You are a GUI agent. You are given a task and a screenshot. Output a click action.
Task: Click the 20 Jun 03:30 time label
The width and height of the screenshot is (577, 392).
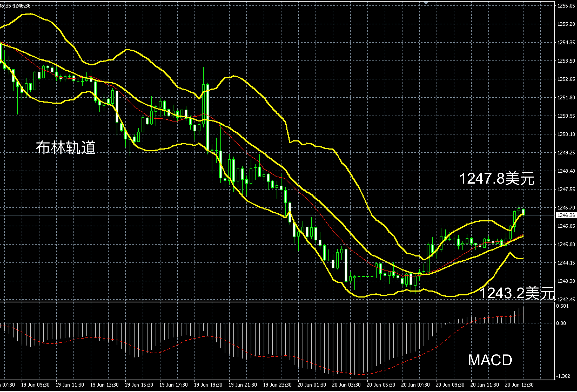[346, 385]
